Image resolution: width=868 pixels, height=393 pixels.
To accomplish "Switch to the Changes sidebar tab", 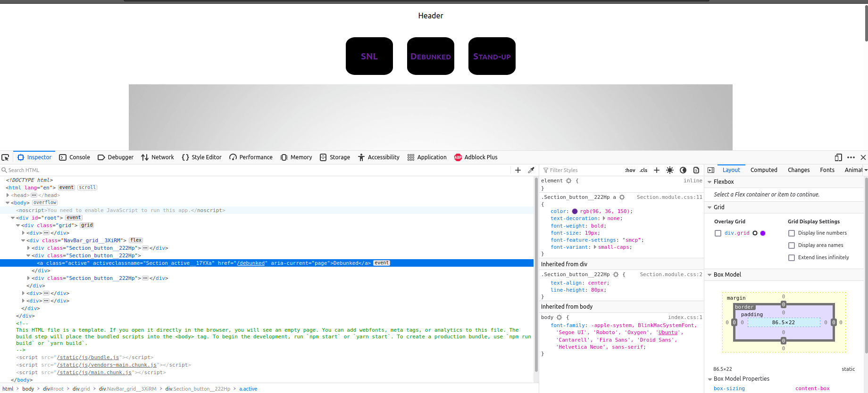I will [x=799, y=170].
